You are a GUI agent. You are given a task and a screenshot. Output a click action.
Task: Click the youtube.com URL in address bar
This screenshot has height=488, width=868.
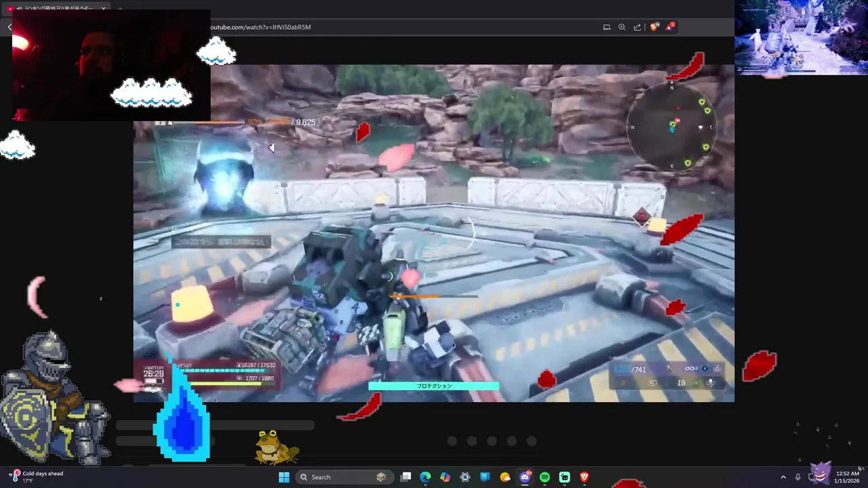[x=260, y=27]
